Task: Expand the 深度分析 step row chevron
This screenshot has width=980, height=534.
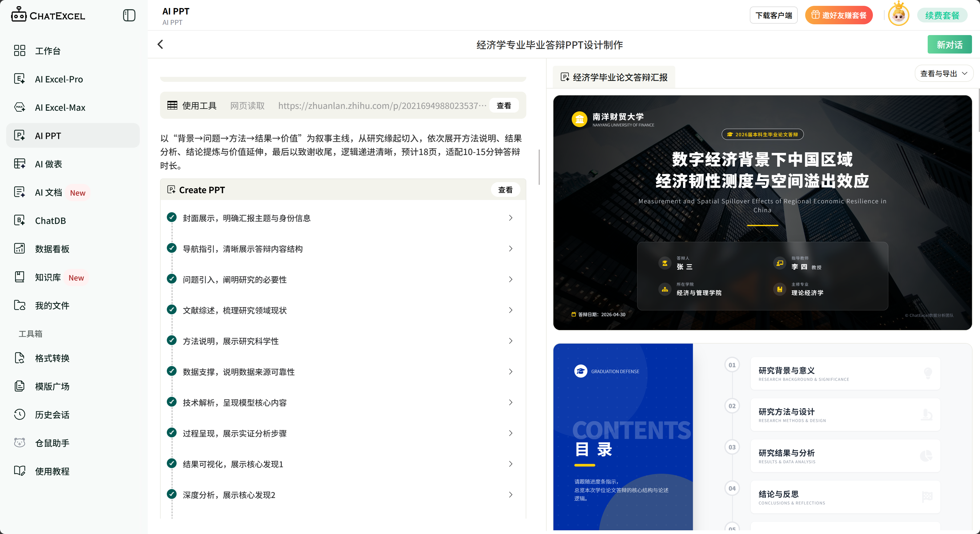Action: point(511,494)
